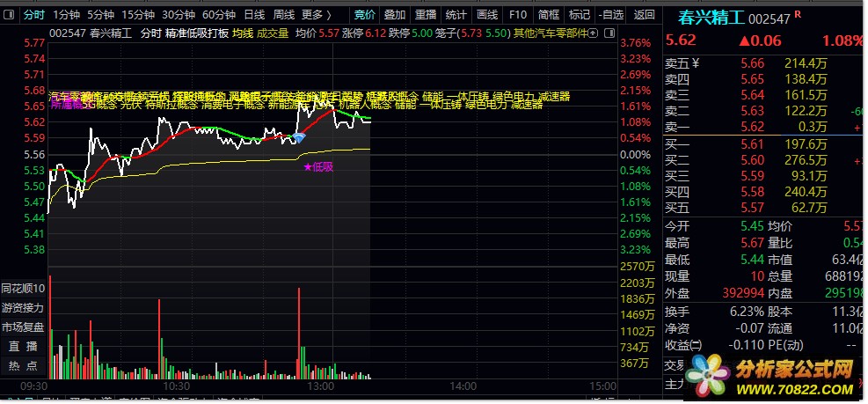Click the 卖五 volume 214.4万
Image resolution: width=868 pixels, height=404 pixels.
(x=806, y=63)
